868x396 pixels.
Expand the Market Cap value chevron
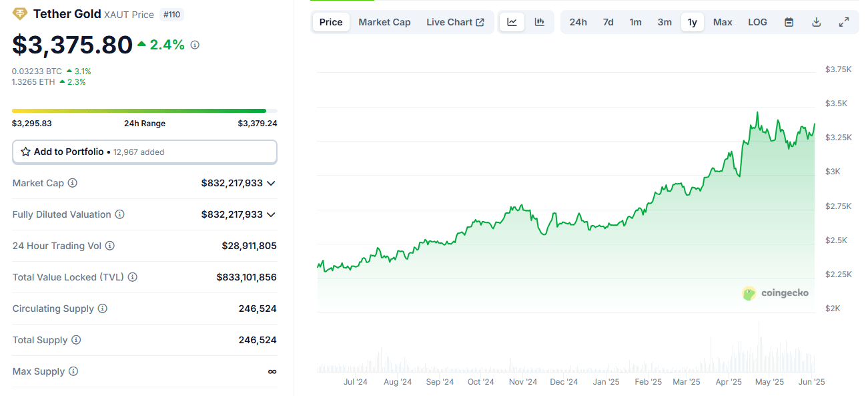click(271, 183)
